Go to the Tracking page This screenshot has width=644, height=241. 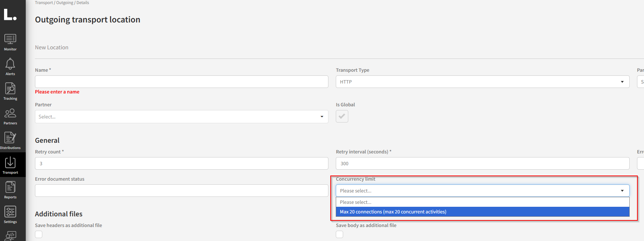[x=10, y=91]
